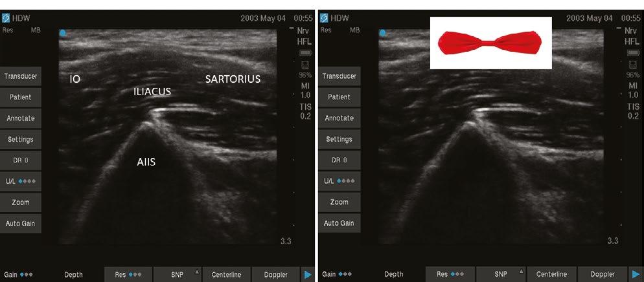Click the battery icon under HFL in the right panel

coord(634,53)
